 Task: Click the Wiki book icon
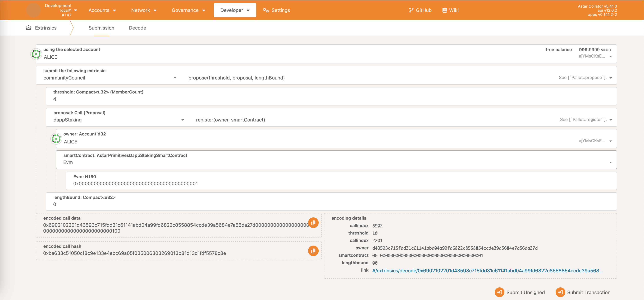click(444, 10)
